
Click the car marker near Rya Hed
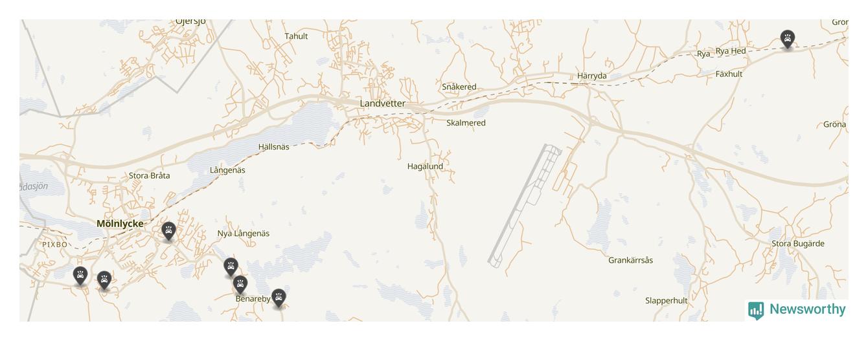pyautogui.click(x=787, y=39)
